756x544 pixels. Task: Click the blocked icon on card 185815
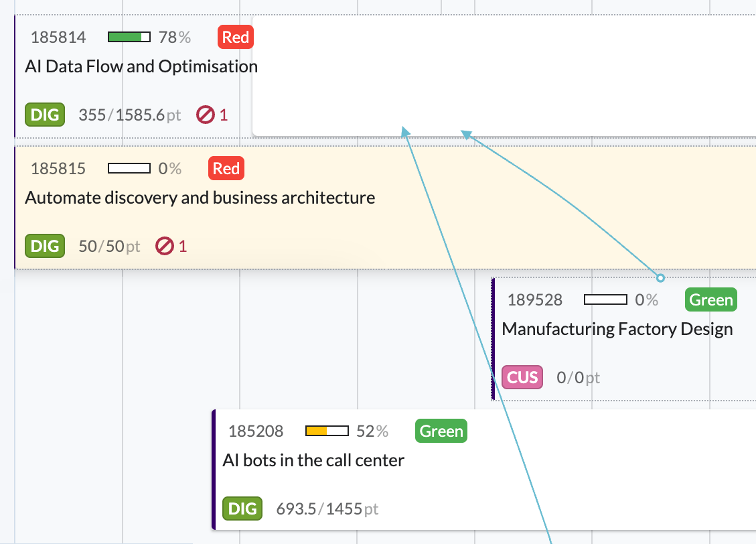point(164,247)
